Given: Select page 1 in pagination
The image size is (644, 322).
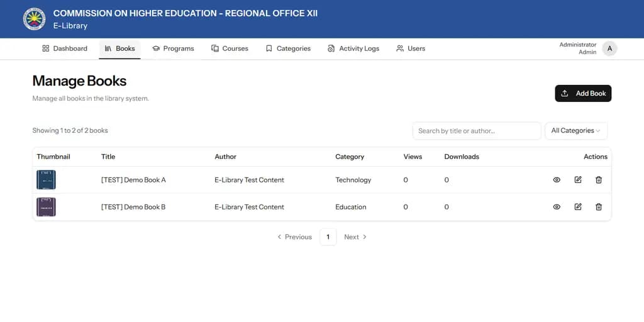Looking at the screenshot, I should (x=328, y=237).
